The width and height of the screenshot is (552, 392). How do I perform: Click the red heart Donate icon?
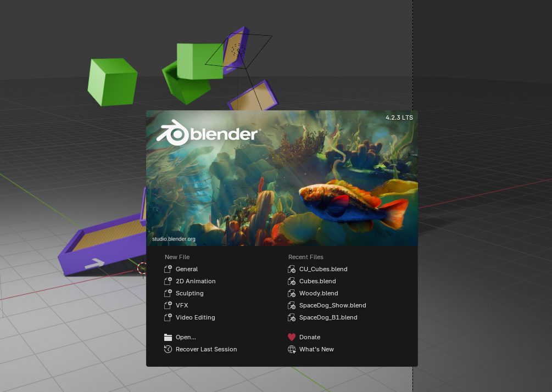coord(292,337)
